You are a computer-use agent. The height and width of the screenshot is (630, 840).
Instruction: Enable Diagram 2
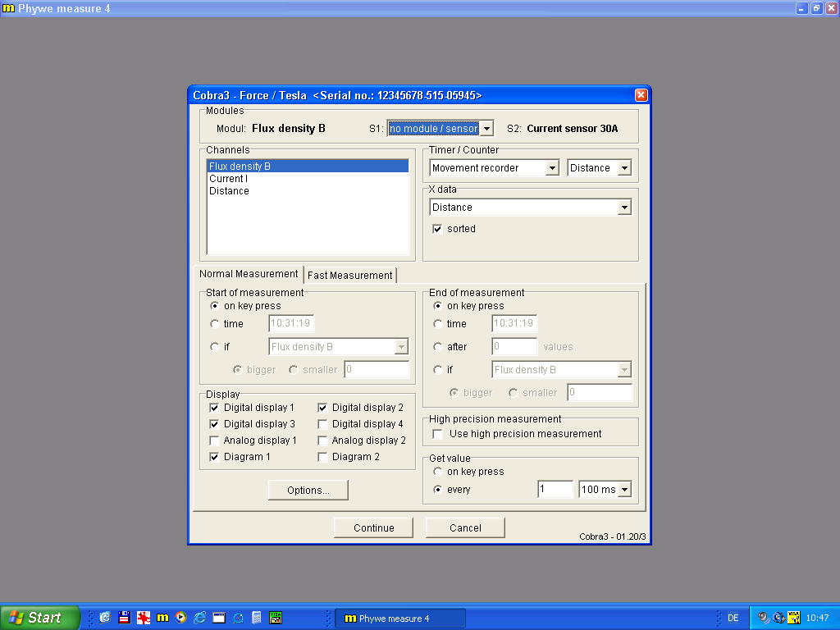pos(322,457)
